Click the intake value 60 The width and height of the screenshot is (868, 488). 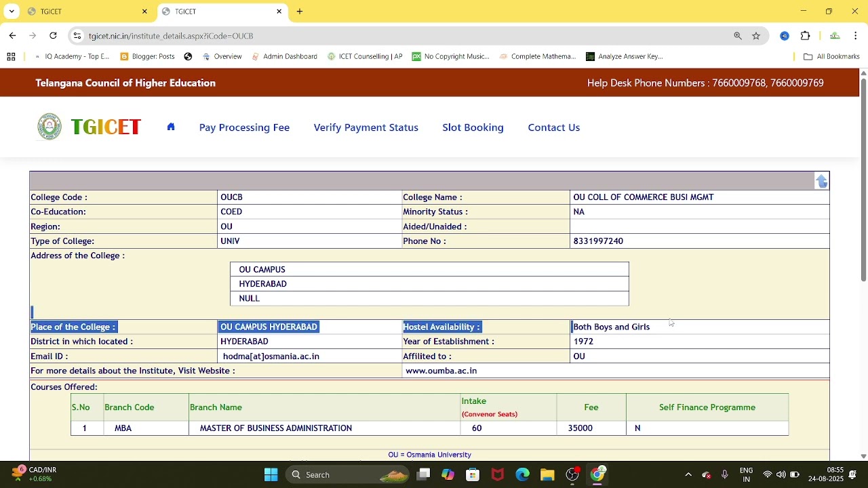pos(477,428)
